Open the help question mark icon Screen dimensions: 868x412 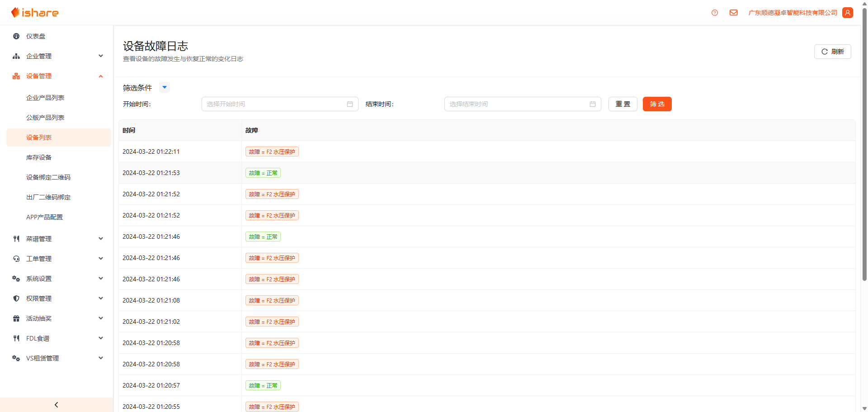714,13
